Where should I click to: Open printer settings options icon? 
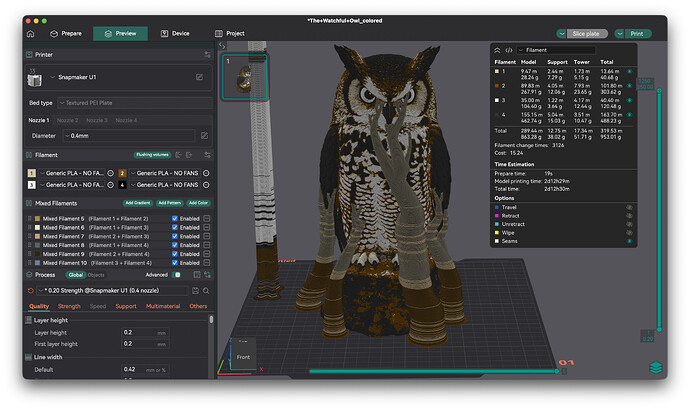point(207,55)
